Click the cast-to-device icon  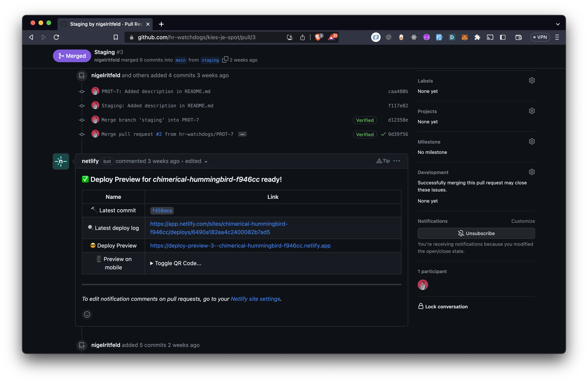[x=490, y=37]
